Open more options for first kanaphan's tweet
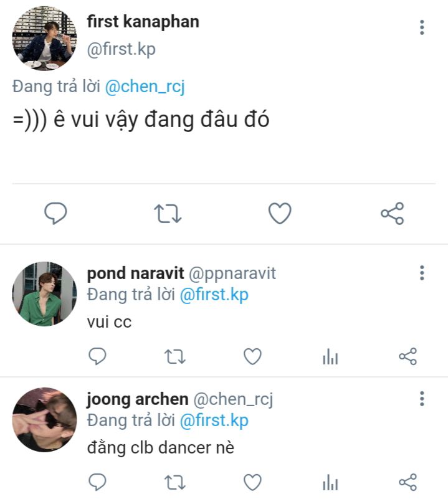The height and width of the screenshot is (499, 448). (422, 27)
